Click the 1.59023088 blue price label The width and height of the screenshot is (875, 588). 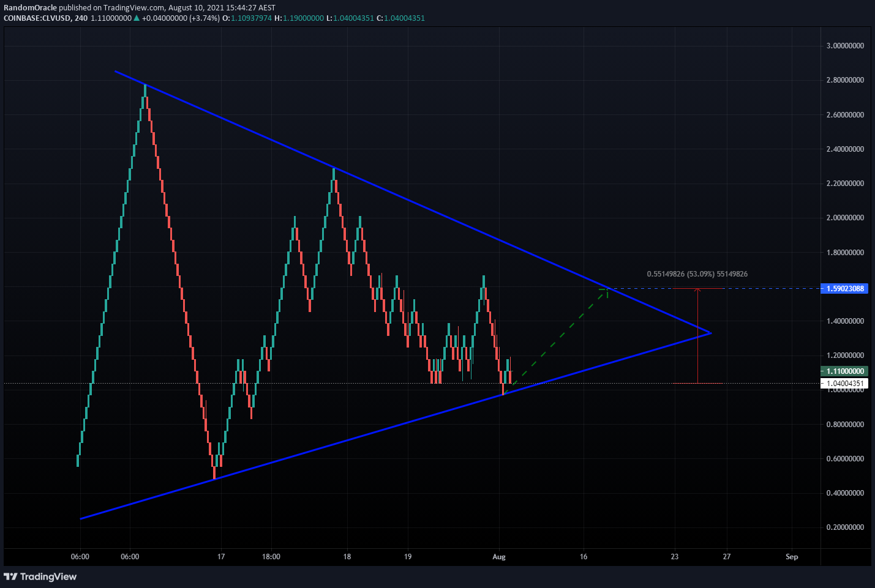[844, 288]
